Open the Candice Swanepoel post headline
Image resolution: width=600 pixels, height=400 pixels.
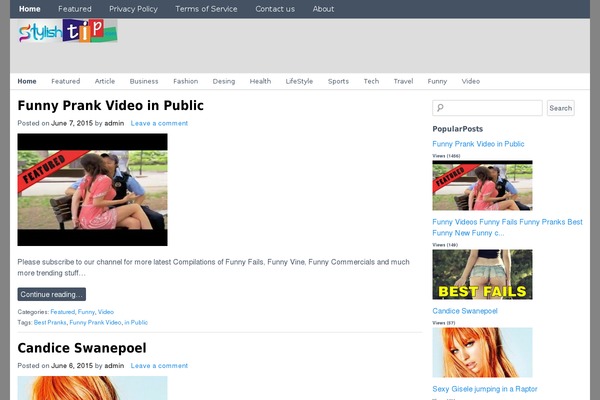82,348
